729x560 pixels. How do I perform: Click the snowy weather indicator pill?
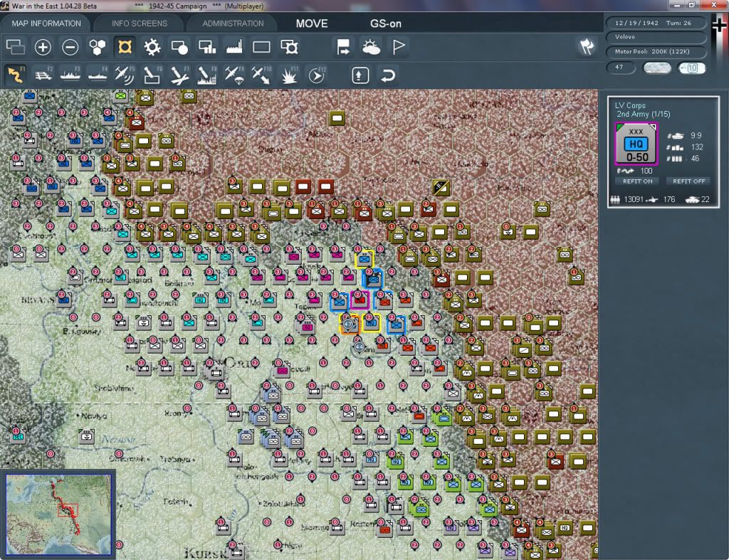tap(656, 68)
